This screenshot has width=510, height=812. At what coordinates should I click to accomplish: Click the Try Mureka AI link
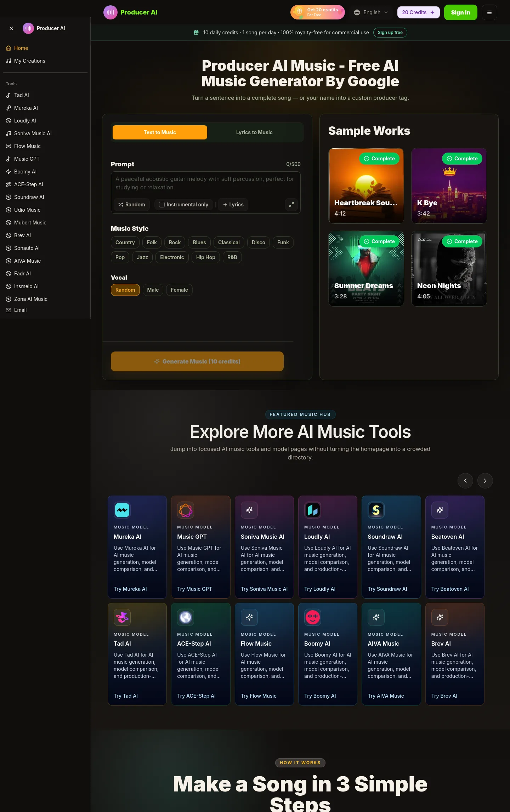130,589
